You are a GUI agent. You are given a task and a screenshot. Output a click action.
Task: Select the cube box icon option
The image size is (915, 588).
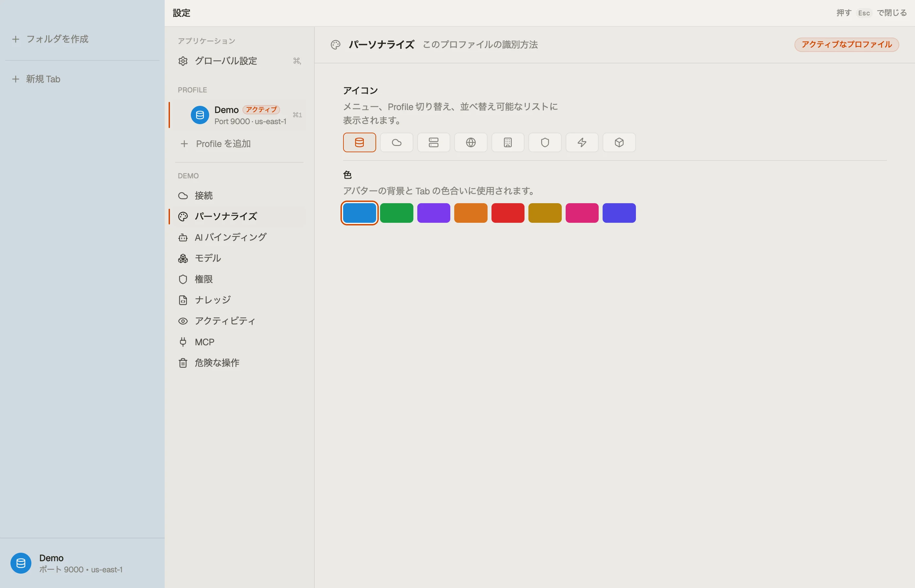click(x=619, y=142)
